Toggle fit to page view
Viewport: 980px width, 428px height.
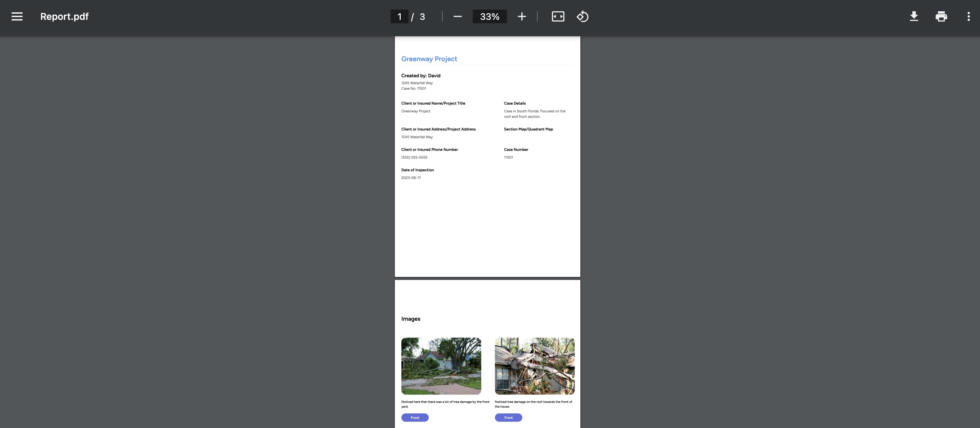coord(558,16)
